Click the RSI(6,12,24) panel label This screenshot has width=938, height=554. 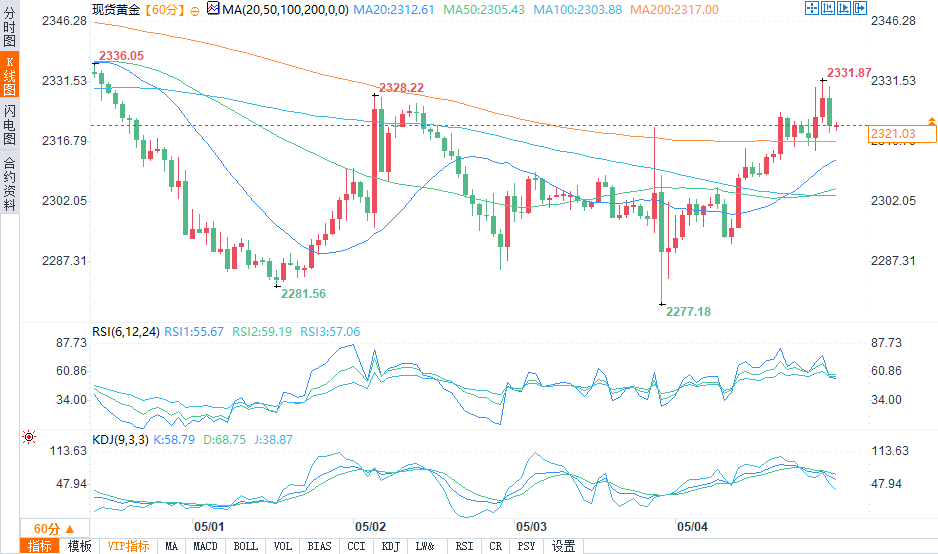click(x=126, y=331)
